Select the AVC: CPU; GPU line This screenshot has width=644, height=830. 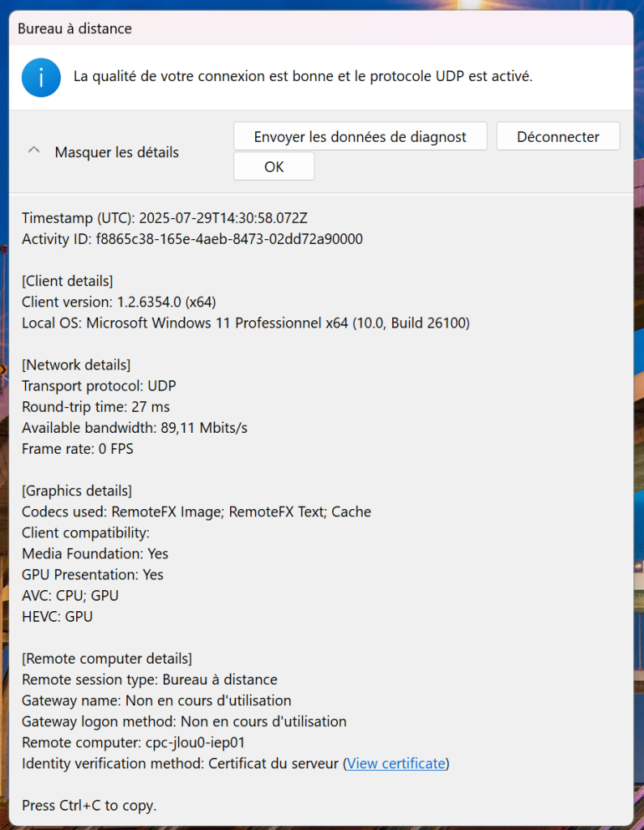[x=70, y=596]
